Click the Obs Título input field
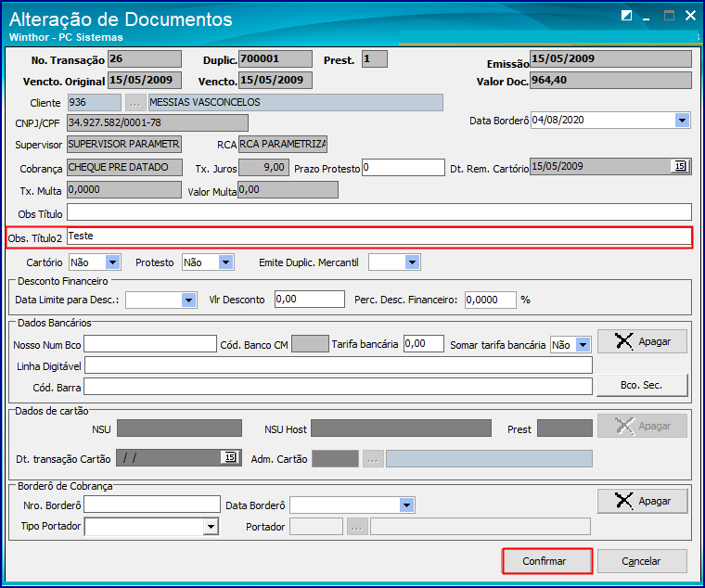This screenshot has height=588, width=705. point(379,212)
